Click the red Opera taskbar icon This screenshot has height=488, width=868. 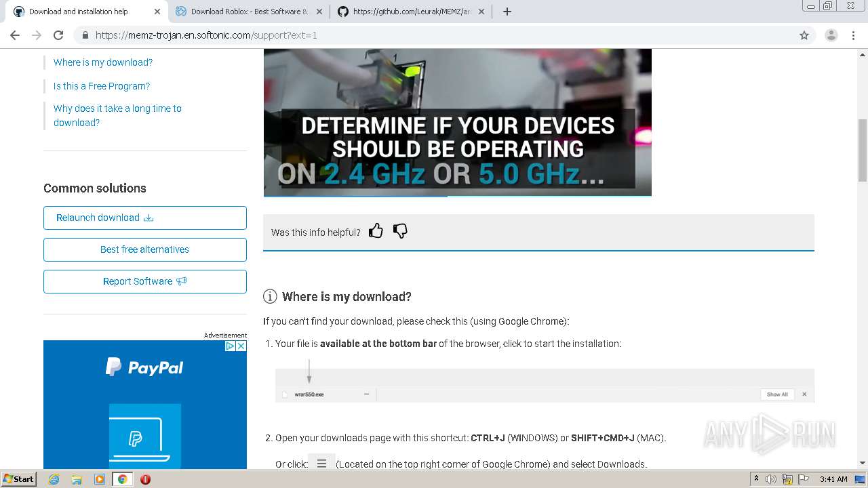[x=145, y=479]
